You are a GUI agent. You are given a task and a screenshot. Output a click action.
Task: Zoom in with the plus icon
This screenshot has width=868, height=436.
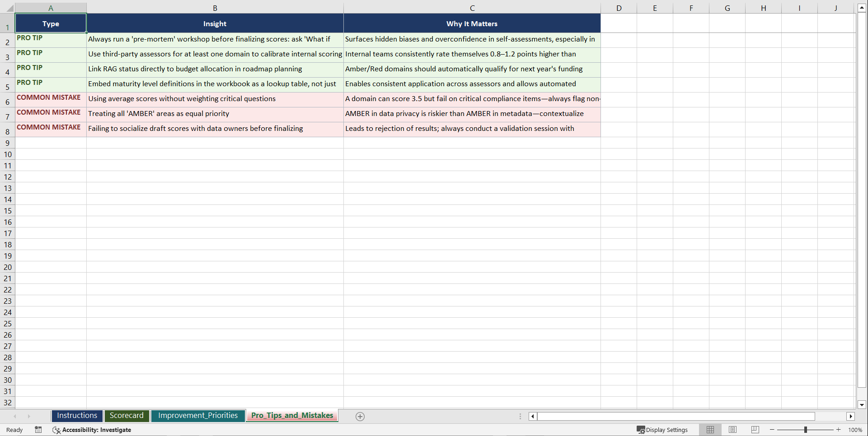pos(839,430)
